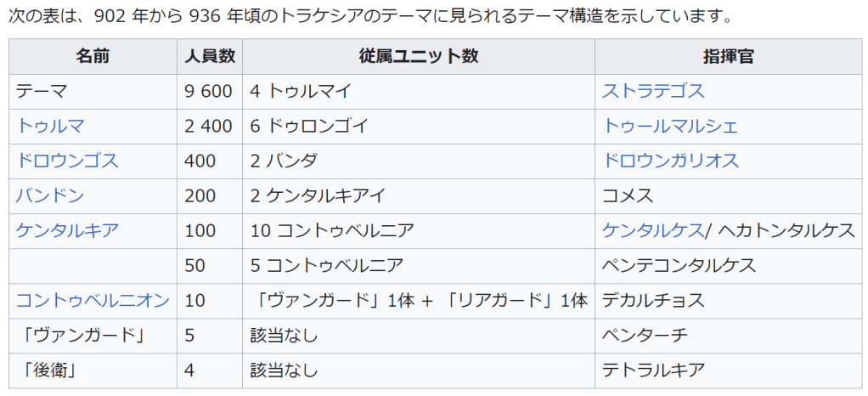The width and height of the screenshot is (868, 396).
Task: Click the ペンテコンタルケス cell
Action: coord(679,265)
